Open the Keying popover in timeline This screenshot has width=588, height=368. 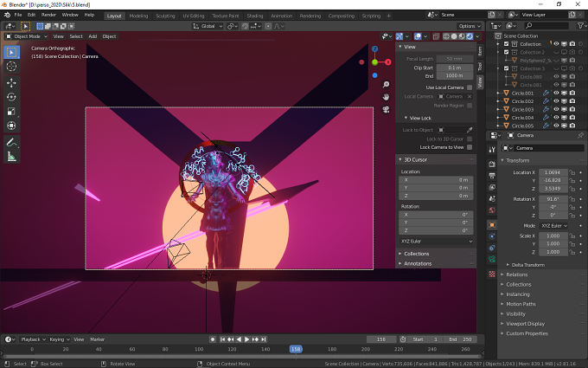(x=60, y=339)
